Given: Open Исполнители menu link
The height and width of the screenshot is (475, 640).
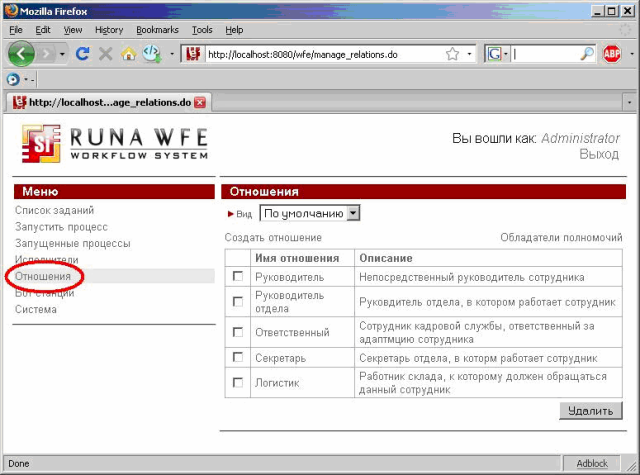Looking at the screenshot, I should point(47,260).
